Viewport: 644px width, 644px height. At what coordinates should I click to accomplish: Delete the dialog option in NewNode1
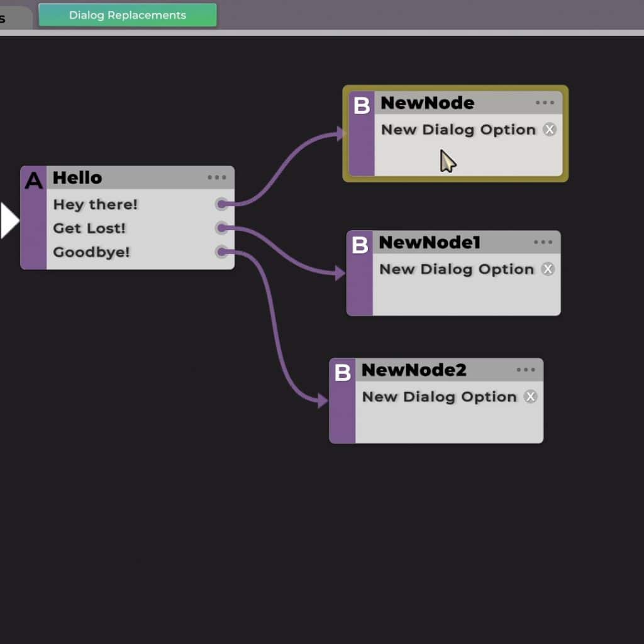tap(548, 269)
